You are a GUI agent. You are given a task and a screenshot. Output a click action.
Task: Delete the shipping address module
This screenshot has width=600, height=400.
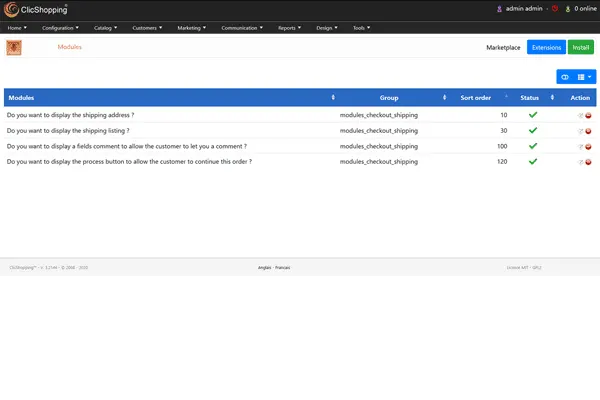point(588,116)
